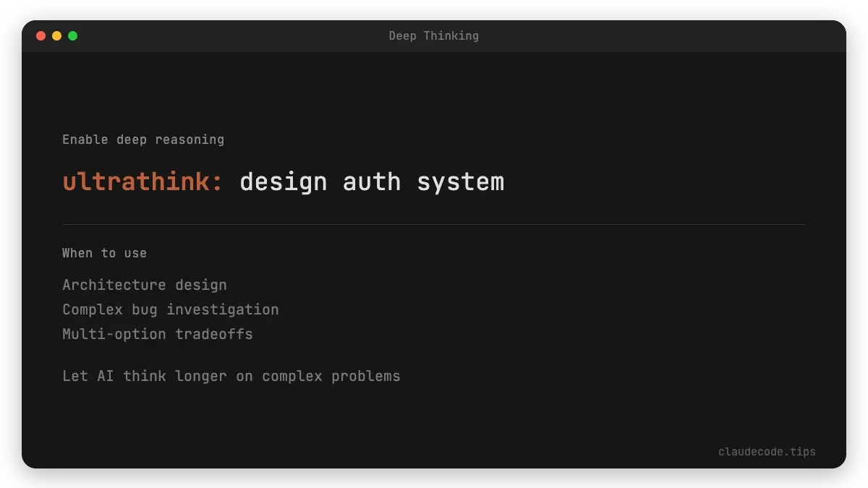The image size is (868, 488).
Task: Click the orange "ultrathink:" keyword
Action: pos(143,181)
